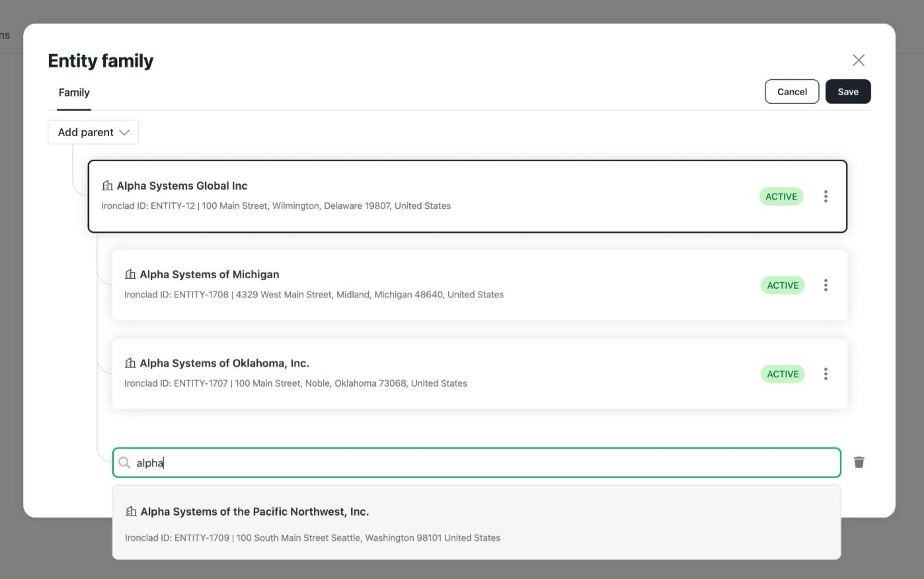Delete the entity search row via trash icon
924x579 pixels.
click(x=859, y=462)
